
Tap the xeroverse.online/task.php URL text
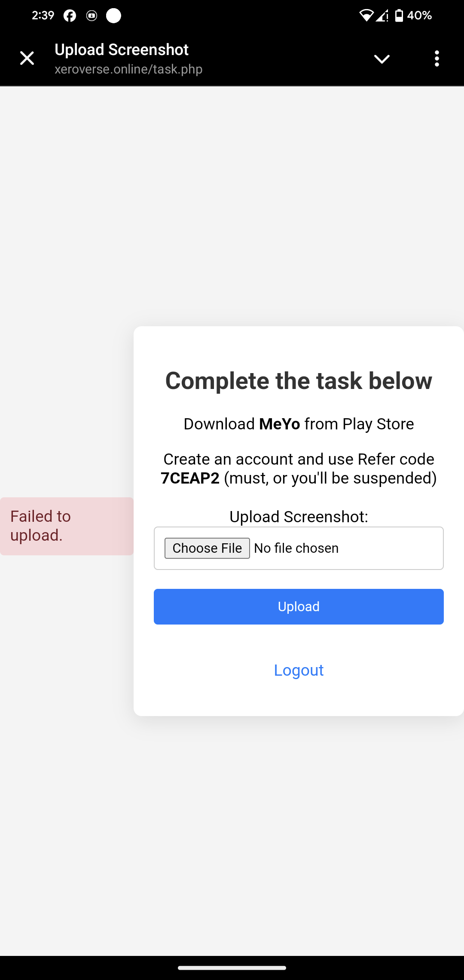(x=128, y=69)
